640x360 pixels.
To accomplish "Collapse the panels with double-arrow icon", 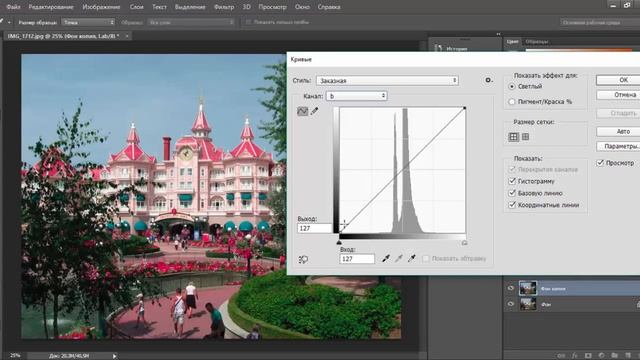I will click(498, 34).
